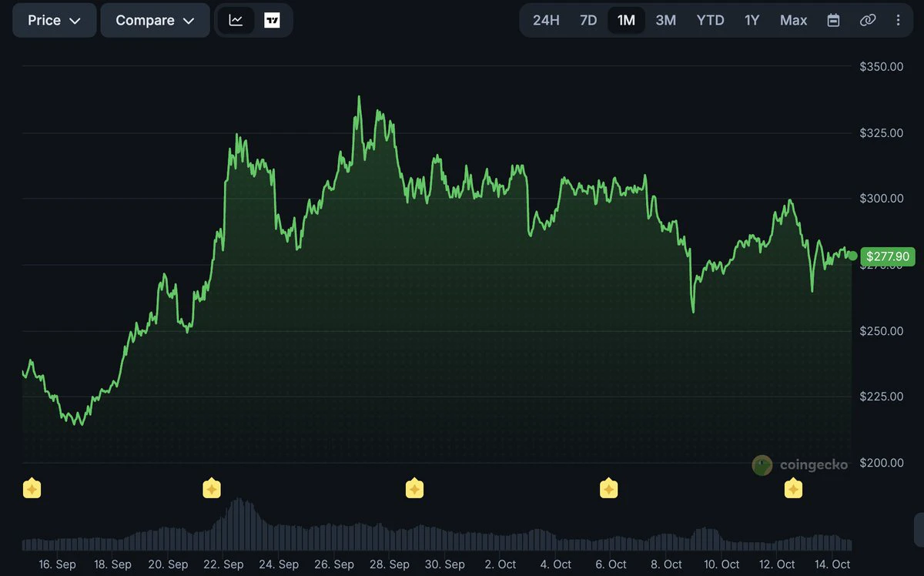Click the $225.00 axis label

tap(882, 397)
